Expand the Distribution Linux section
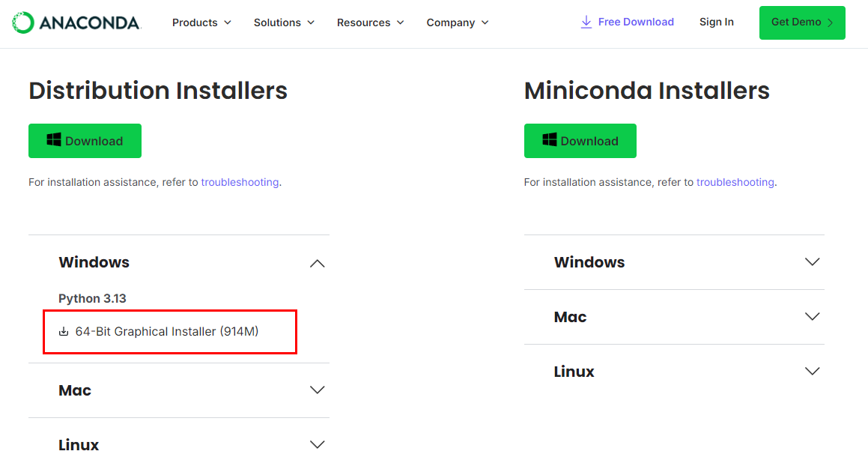Screen dimensions: 868x472 pos(318,444)
